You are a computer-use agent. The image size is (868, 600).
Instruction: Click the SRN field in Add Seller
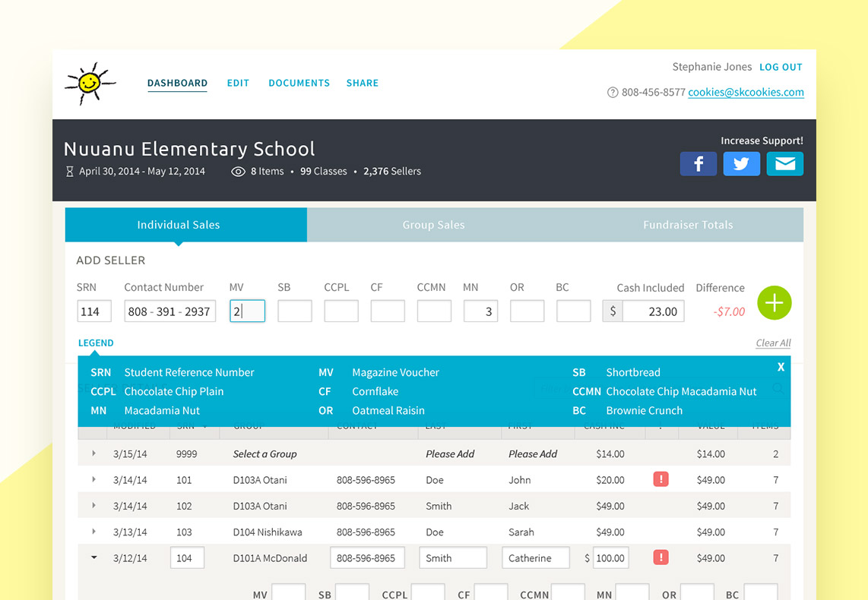point(94,311)
